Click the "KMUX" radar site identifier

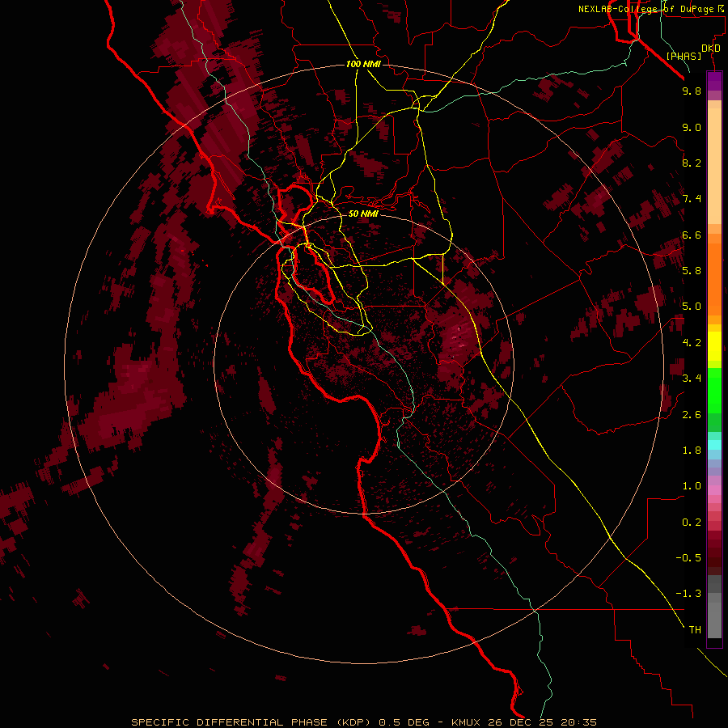point(467,722)
